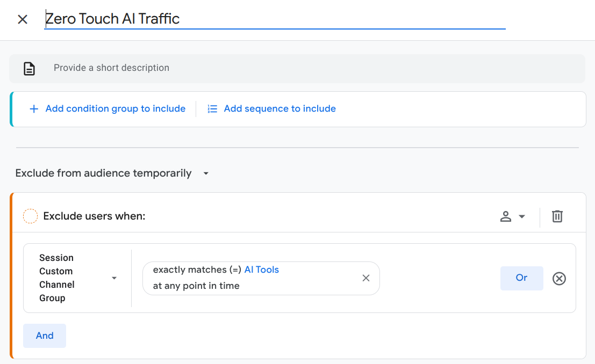Click the plus icon for adding a condition group
Viewport: 595px width, 364px height.
point(34,109)
